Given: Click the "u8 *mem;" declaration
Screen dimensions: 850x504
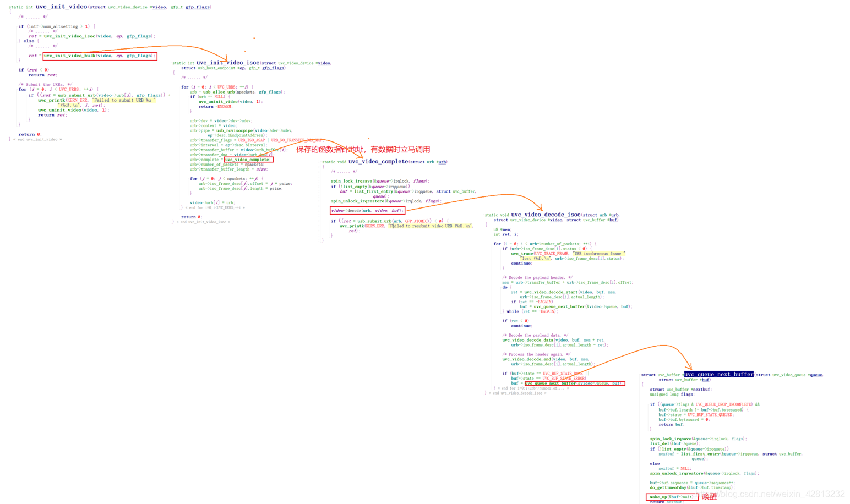Looking at the screenshot, I should pos(502,229).
